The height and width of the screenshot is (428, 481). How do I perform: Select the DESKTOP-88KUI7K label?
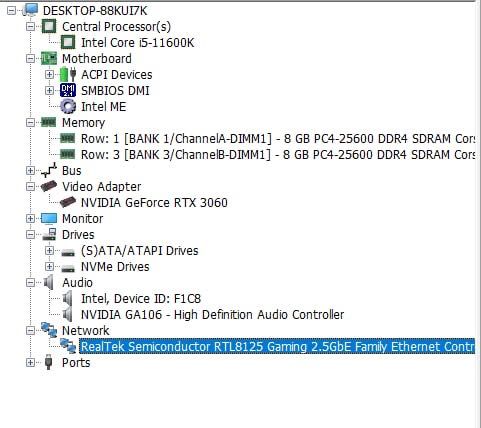pos(95,11)
